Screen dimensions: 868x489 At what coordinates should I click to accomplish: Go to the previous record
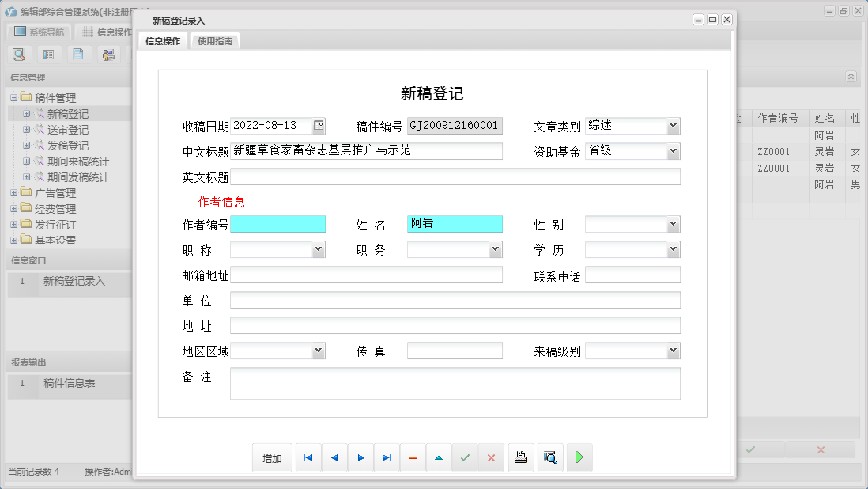point(334,457)
